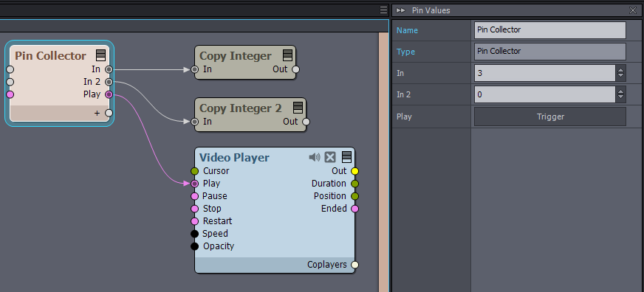This screenshot has width=644, height=292.
Task: Click Copy Integer 2's In input pin
Action: [195, 122]
